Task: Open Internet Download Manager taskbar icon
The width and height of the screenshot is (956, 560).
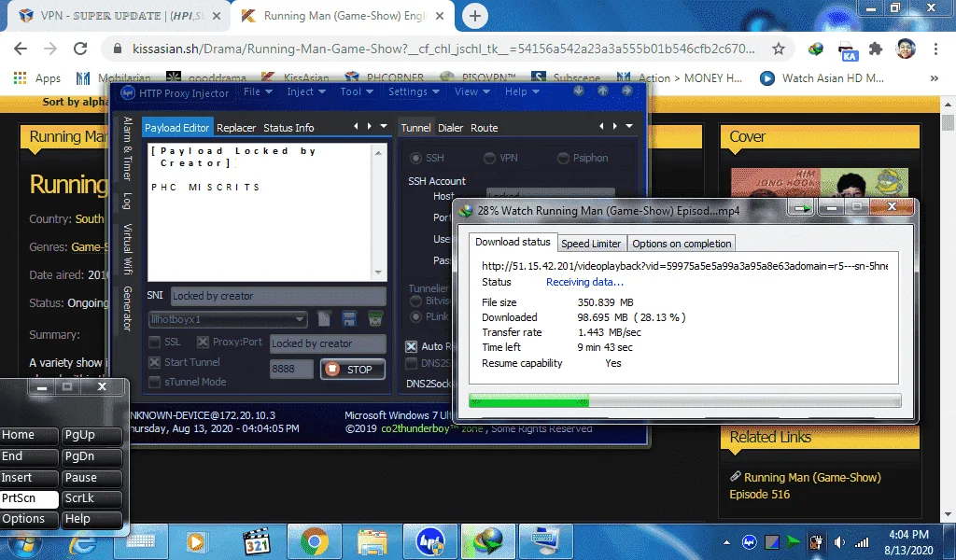Action: pos(486,541)
